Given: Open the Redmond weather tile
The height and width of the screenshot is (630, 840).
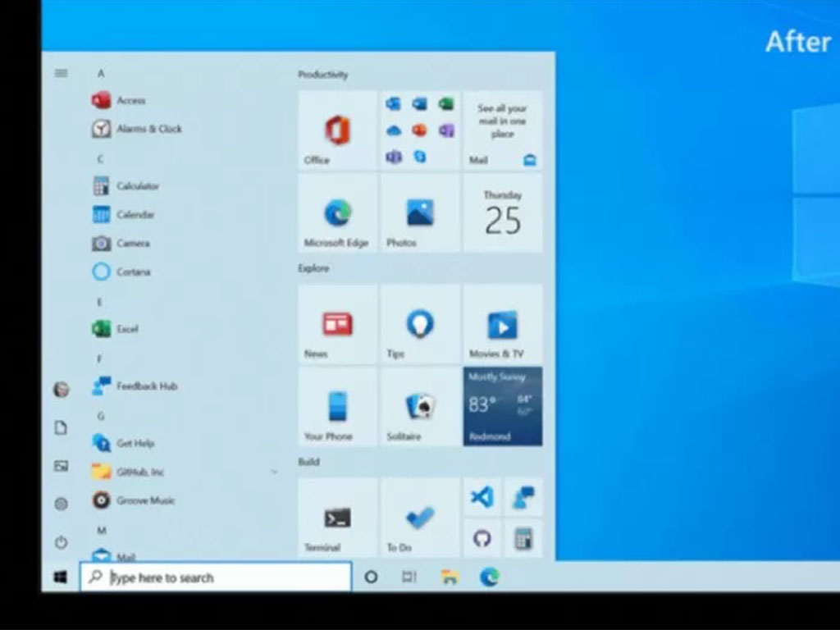Looking at the screenshot, I should click(x=503, y=407).
